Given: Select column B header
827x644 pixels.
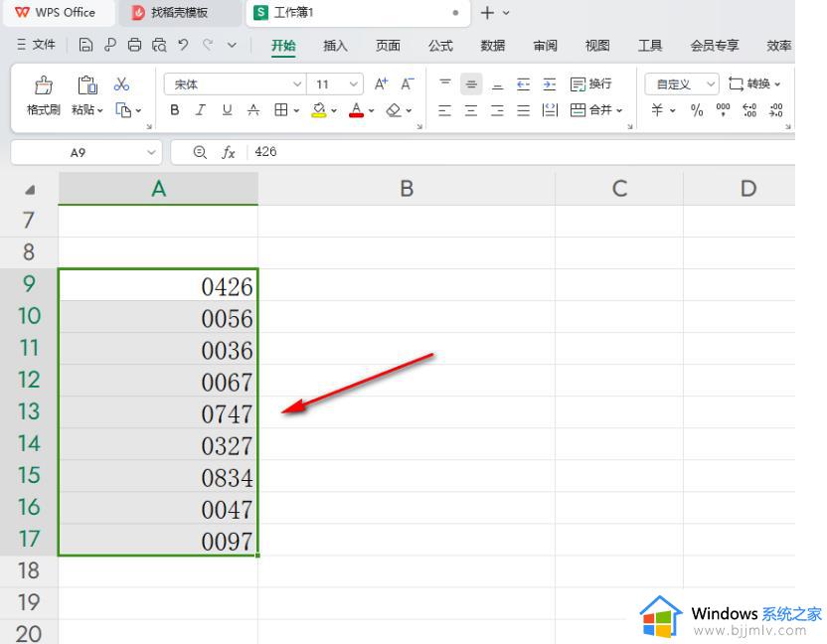Looking at the screenshot, I should pyautogui.click(x=407, y=188).
